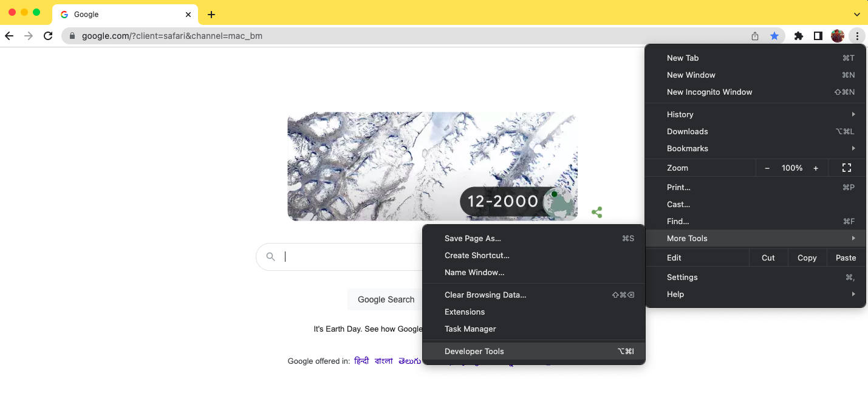Open a new tab with plus button
868x396 pixels.
pos(211,15)
